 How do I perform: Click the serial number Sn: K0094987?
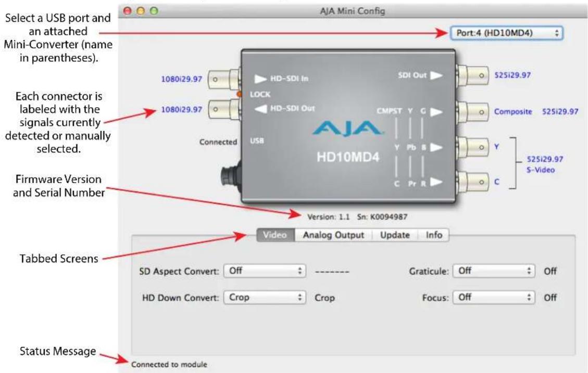(382, 217)
